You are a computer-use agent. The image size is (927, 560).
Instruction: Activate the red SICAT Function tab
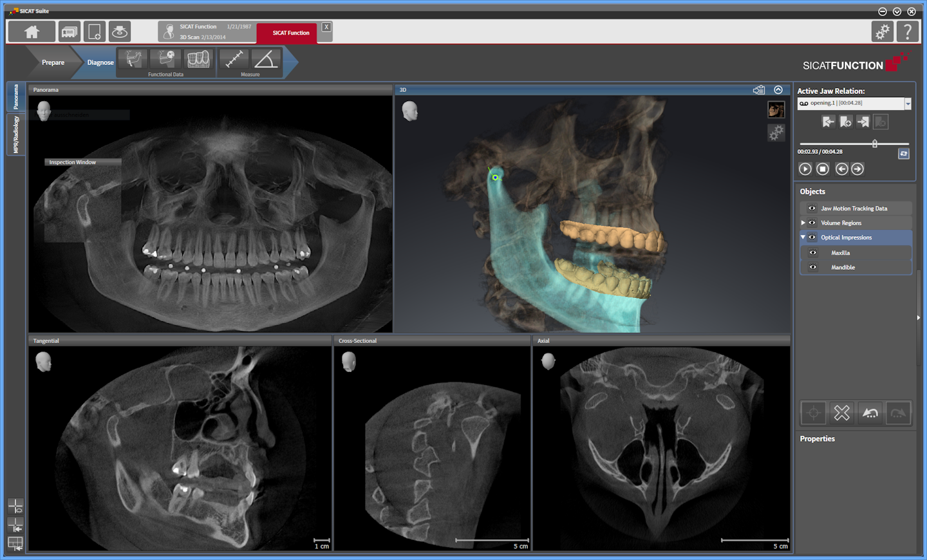coord(287,33)
